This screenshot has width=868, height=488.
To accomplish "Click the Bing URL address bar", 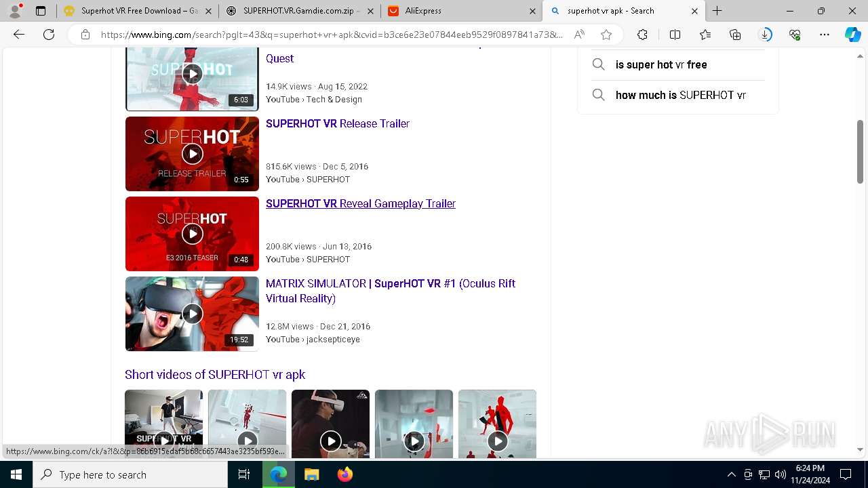I will point(331,35).
